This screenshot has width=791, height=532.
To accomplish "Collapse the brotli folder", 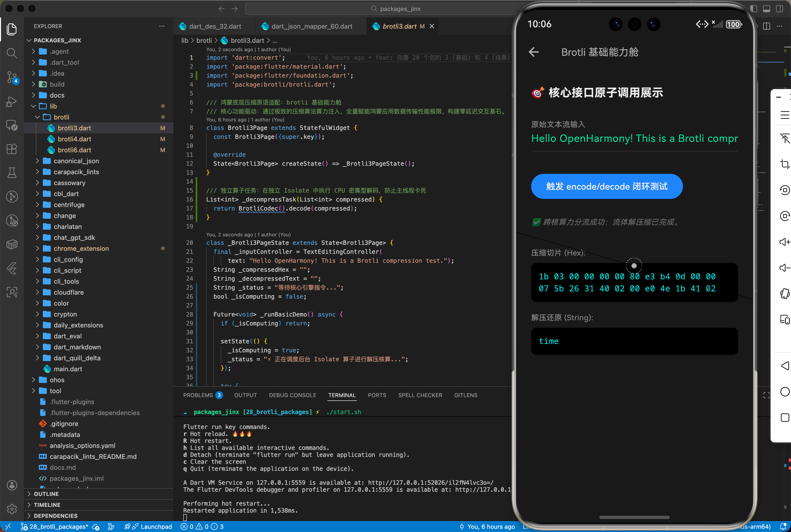I will (x=62, y=117).
